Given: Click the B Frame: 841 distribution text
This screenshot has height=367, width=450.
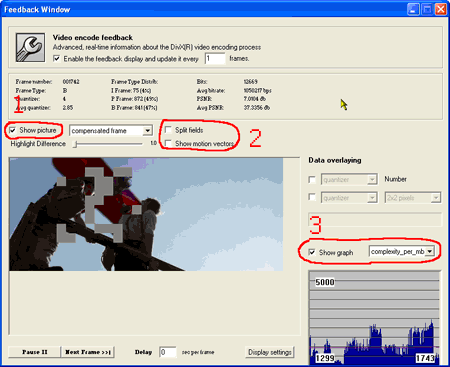Looking at the screenshot, I should point(134,108).
